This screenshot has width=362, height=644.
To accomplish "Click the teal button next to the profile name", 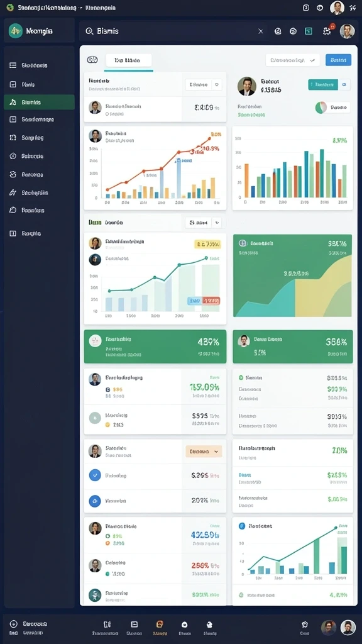I will pyautogui.click(x=323, y=85).
